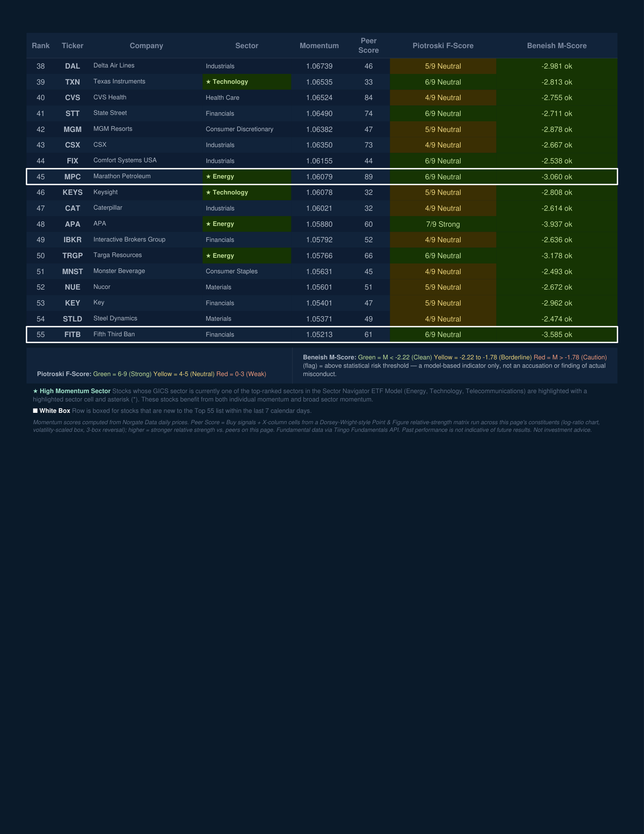Click the white square legend icon

[x=35, y=411]
